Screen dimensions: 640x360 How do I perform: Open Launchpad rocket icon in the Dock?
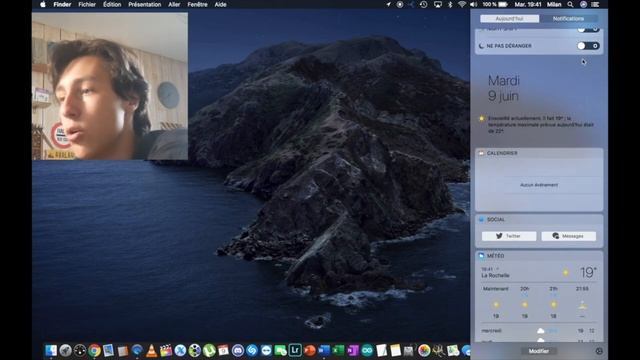click(65, 350)
